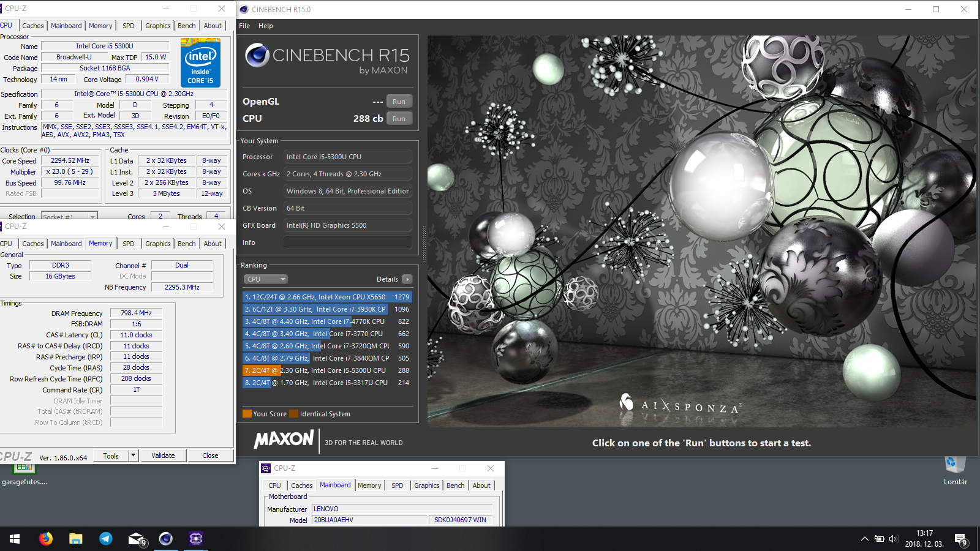
Task: Switch to Mainboard tab in top CPU-Z window
Action: [66, 26]
